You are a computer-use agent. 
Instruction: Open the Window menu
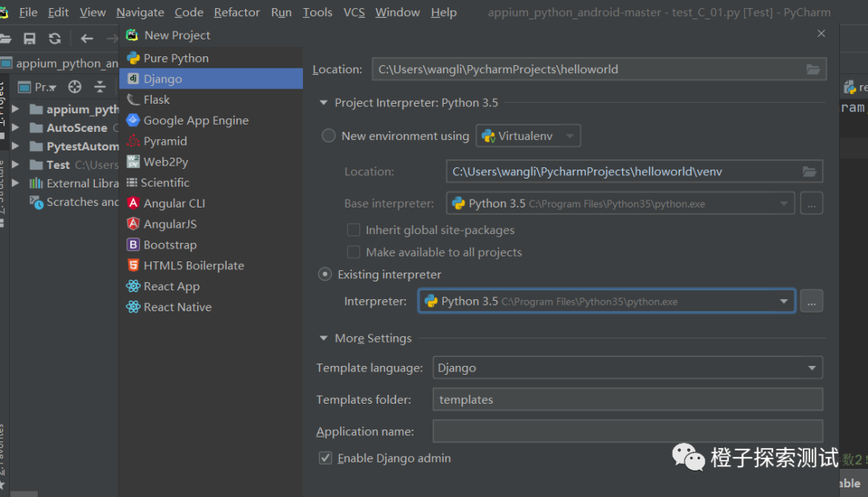point(398,12)
